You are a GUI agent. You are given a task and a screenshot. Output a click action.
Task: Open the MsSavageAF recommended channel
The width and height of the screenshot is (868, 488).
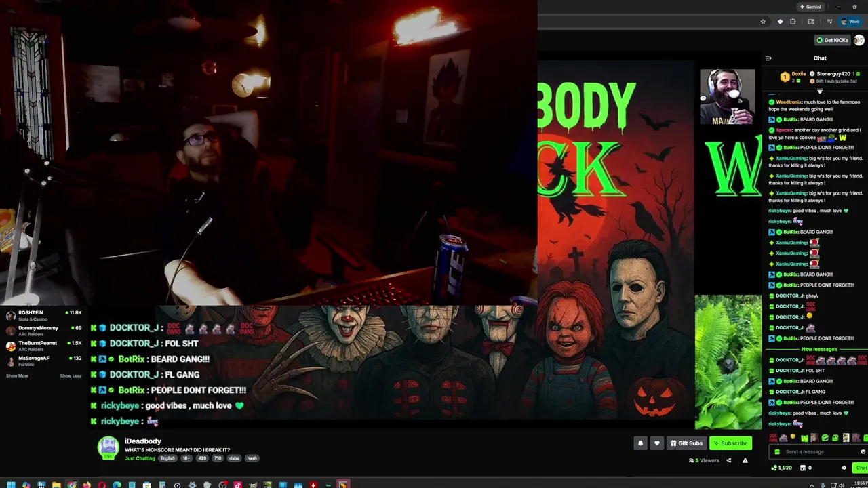coord(42,360)
